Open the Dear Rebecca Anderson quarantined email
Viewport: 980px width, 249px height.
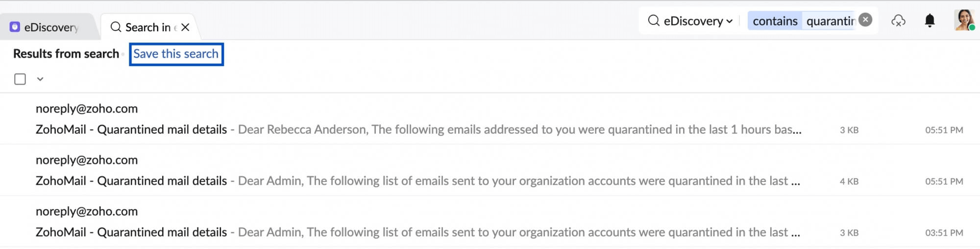click(490, 119)
